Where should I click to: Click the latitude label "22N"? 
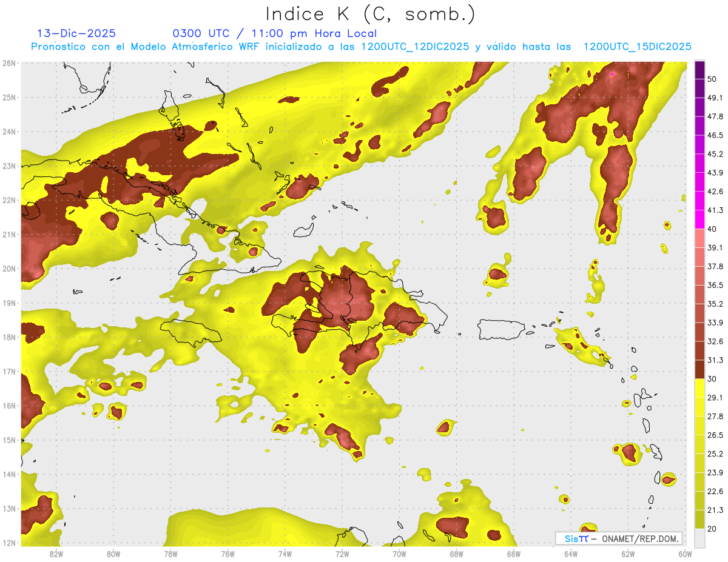8,200
